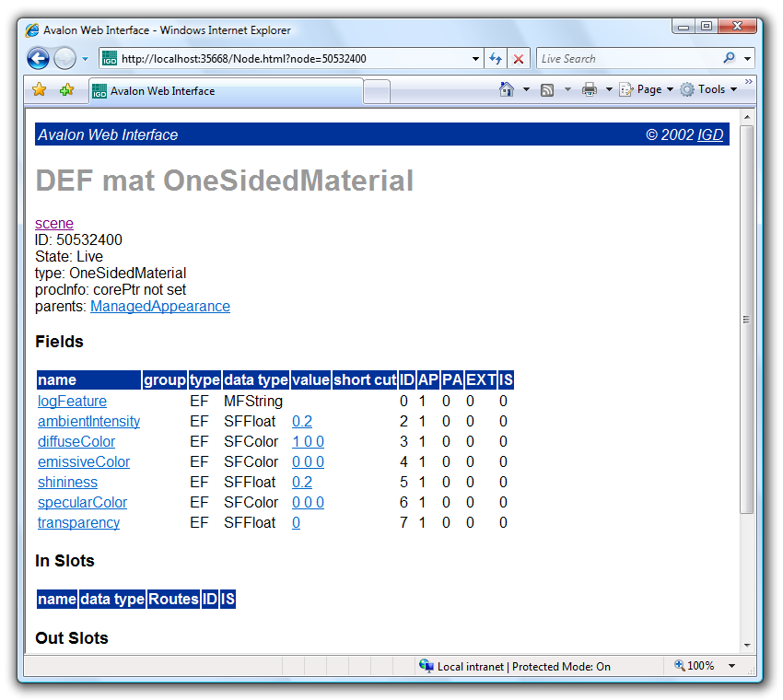Expand the address bar history dropdown
Viewport: 783px width, 700px height.
pos(475,59)
